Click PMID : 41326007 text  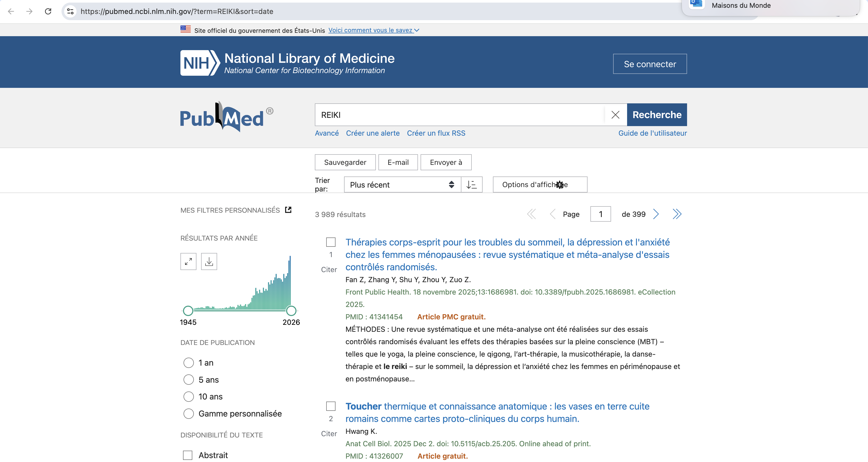click(x=374, y=456)
